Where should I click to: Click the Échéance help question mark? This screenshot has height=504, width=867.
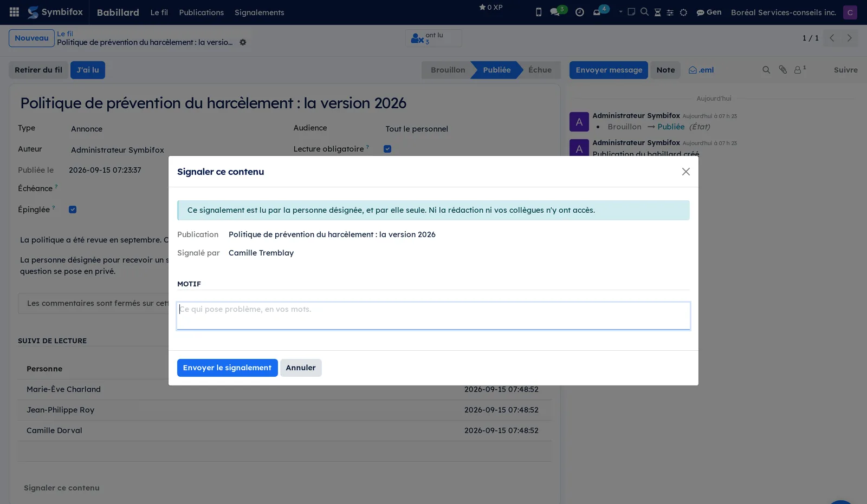click(56, 186)
